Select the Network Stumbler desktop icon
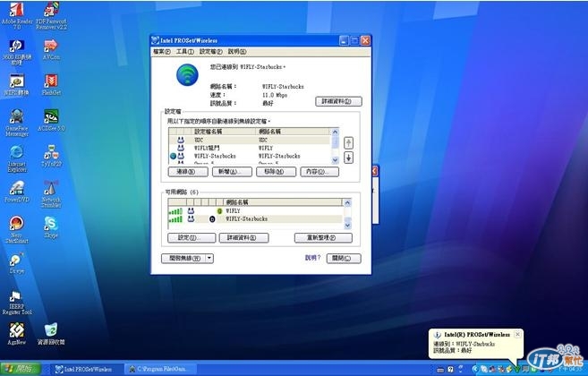 pos(51,193)
